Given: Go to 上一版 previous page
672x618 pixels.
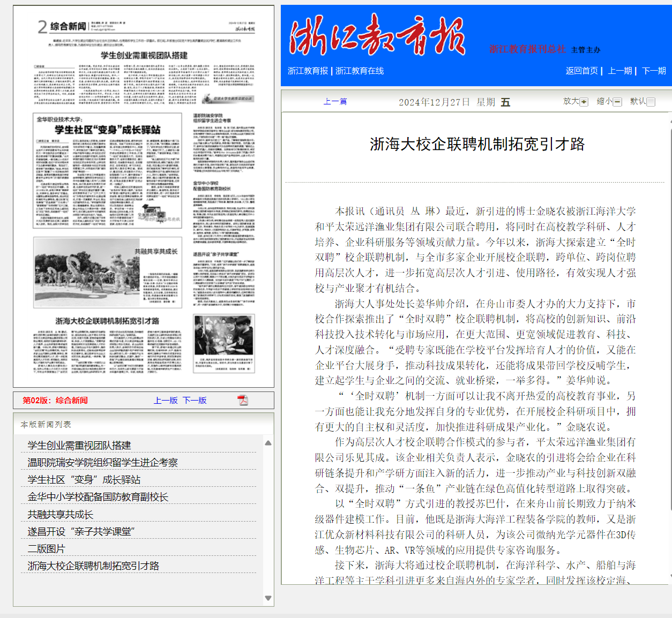Looking at the screenshot, I should pyautogui.click(x=166, y=400).
